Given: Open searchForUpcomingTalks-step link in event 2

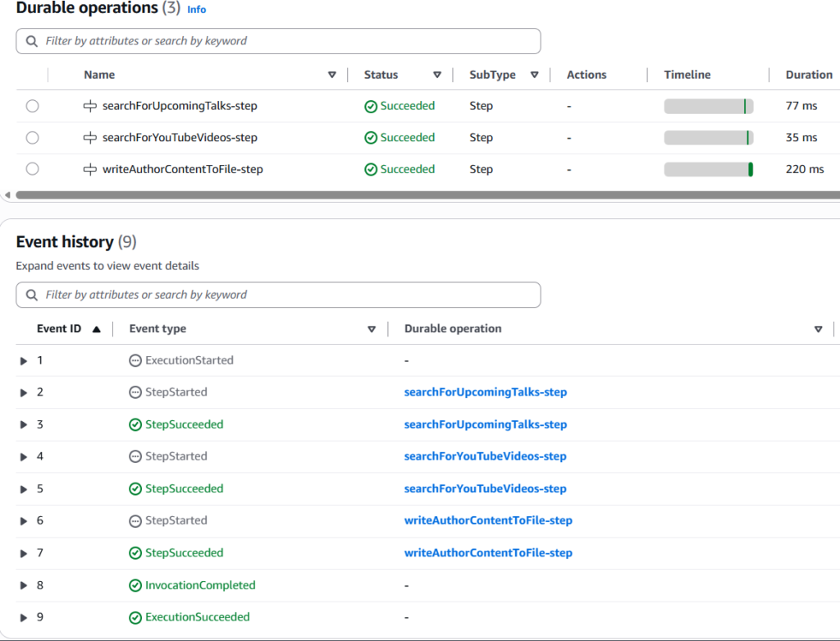Looking at the screenshot, I should tap(486, 392).
